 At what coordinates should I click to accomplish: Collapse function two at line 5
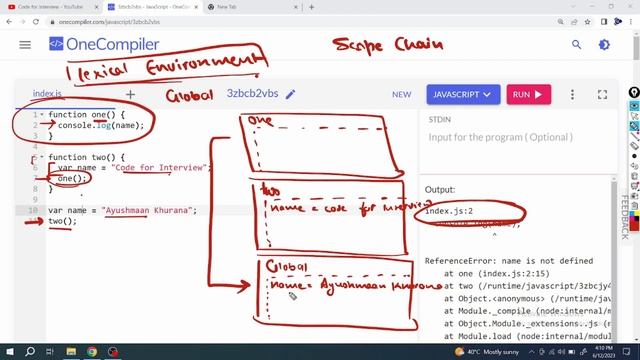[42, 157]
